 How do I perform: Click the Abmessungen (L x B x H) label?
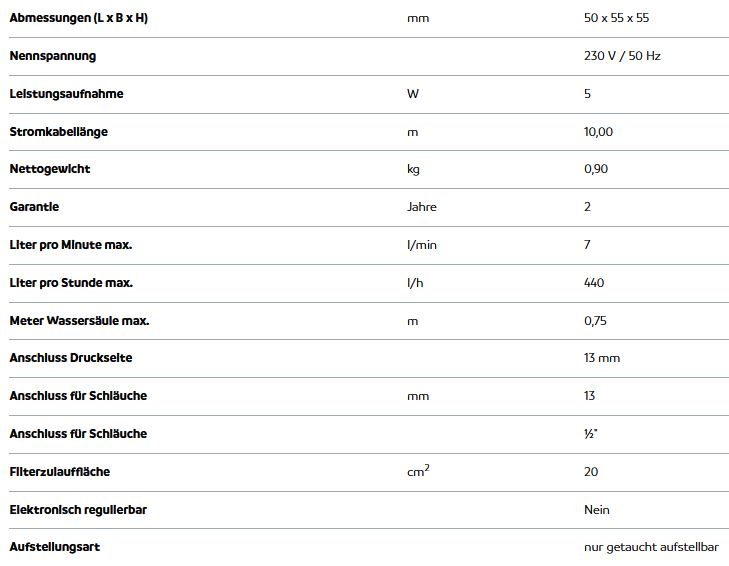(79, 18)
